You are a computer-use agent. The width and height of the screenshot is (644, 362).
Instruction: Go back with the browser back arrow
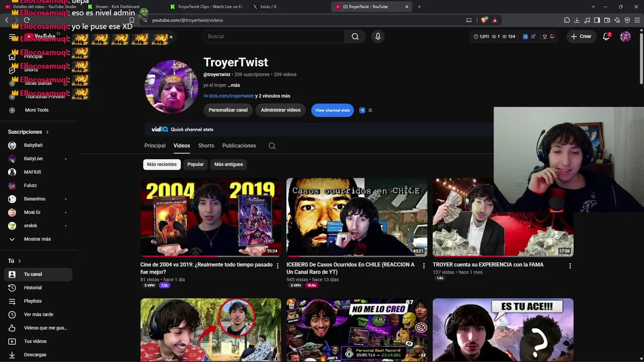(7, 20)
